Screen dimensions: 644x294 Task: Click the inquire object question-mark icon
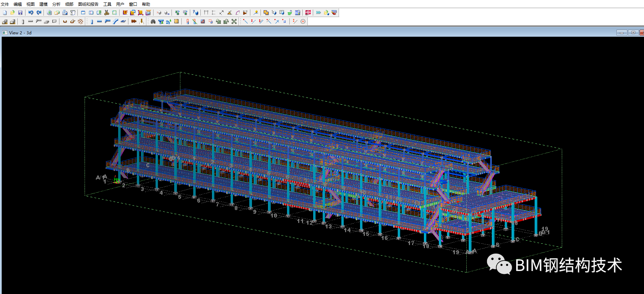pyautogui.click(x=195, y=13)
